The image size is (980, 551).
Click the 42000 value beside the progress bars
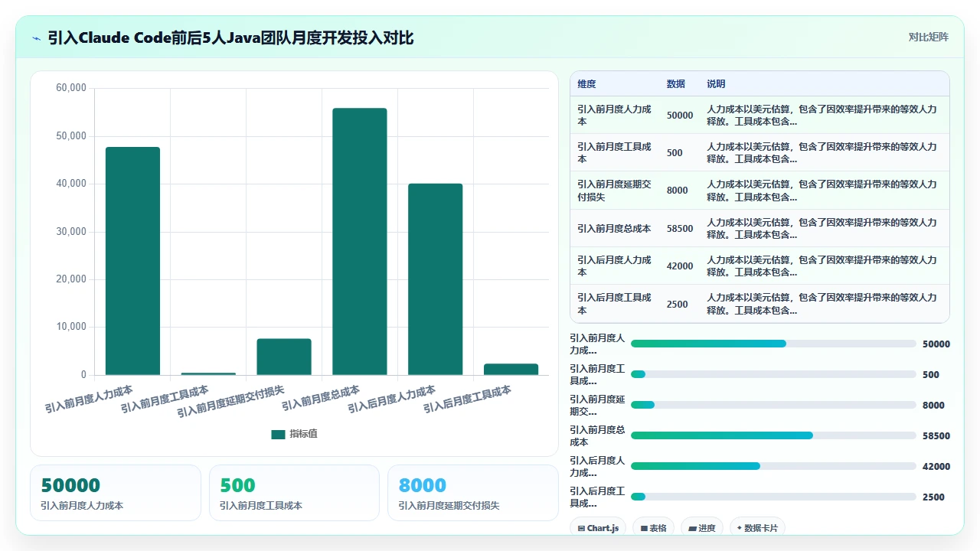point(936,466)
